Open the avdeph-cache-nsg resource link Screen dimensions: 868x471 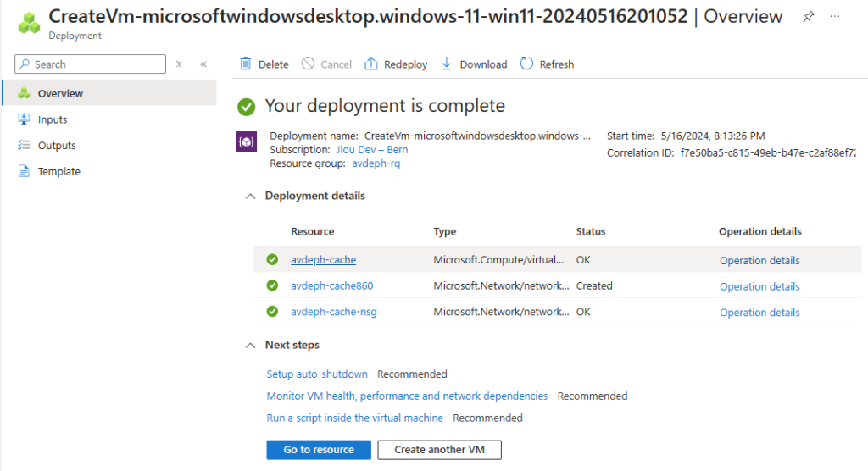click(334, 312)
